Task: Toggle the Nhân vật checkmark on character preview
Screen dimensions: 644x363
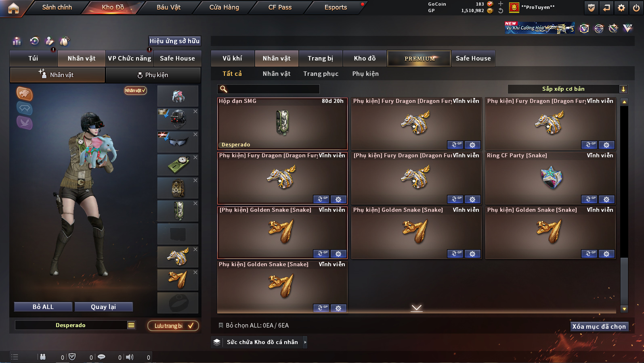Action: (135, 90)
